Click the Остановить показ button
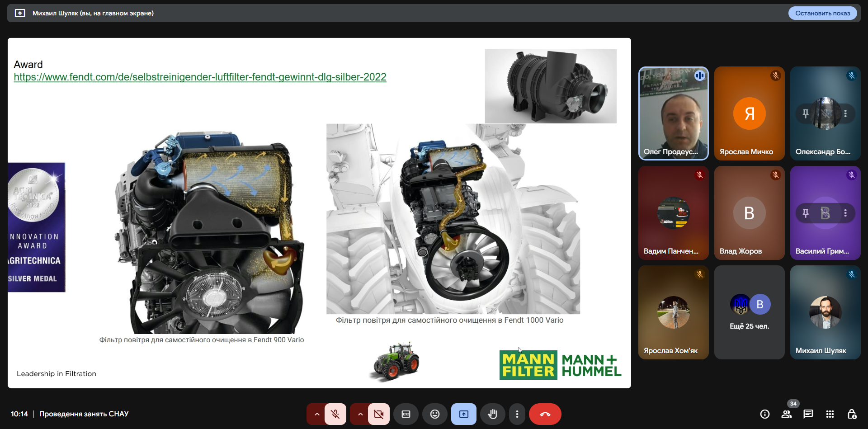The width and height of the screenshot is (868, 429). pos(822,13)
